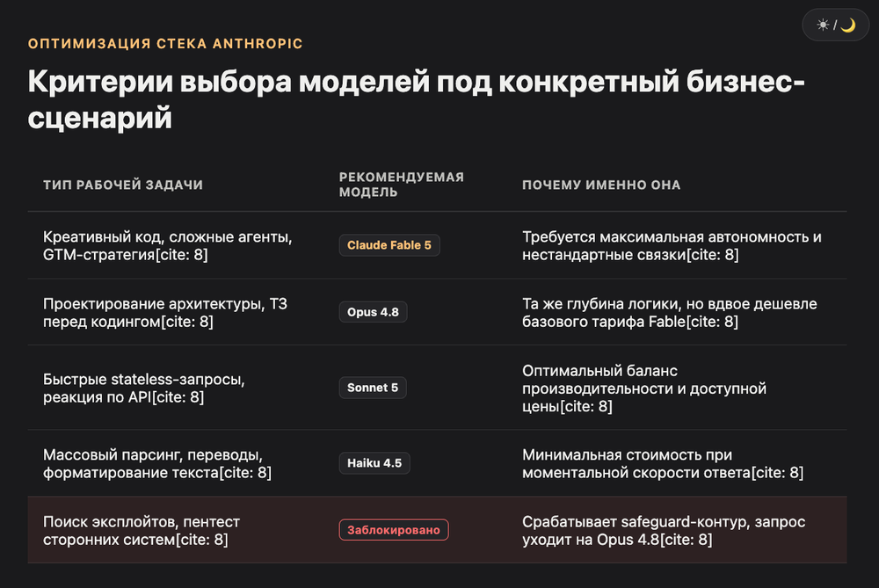The image size is (879, 588).
Task: Click text Минимальная стоимость при моментальной скорости
Action: click(x=663, y=463)
